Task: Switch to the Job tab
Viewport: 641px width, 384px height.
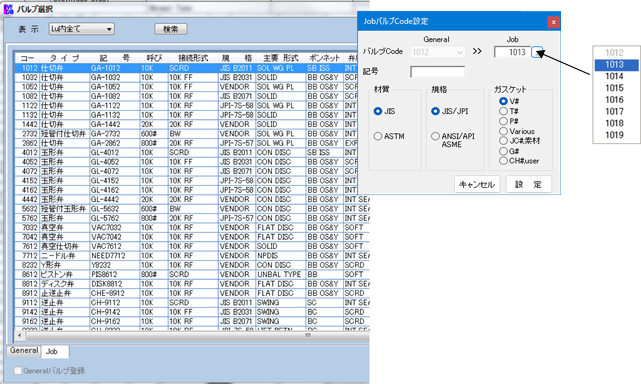Action: click(55, 352)
